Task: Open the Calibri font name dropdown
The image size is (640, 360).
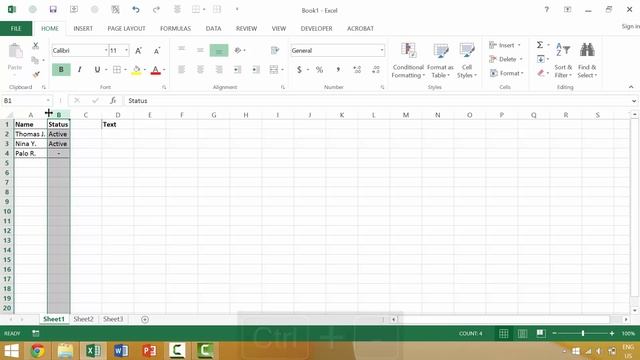Action: [106, 51]
